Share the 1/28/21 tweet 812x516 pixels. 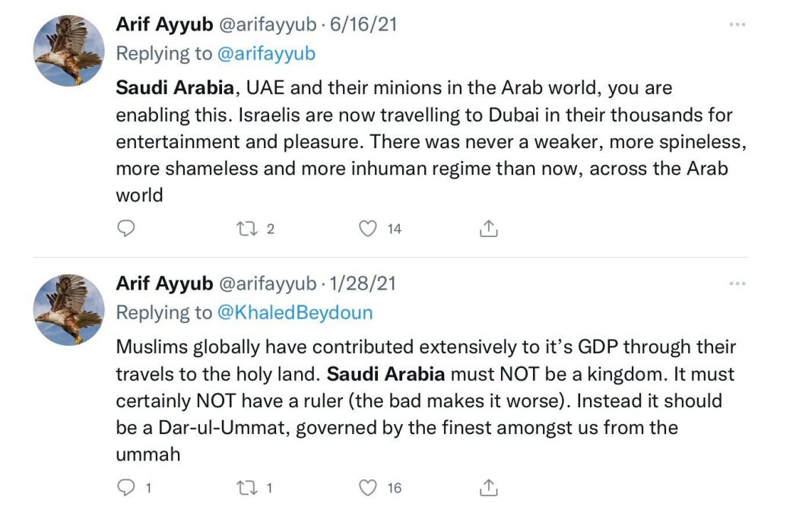(x=488, y=487)
